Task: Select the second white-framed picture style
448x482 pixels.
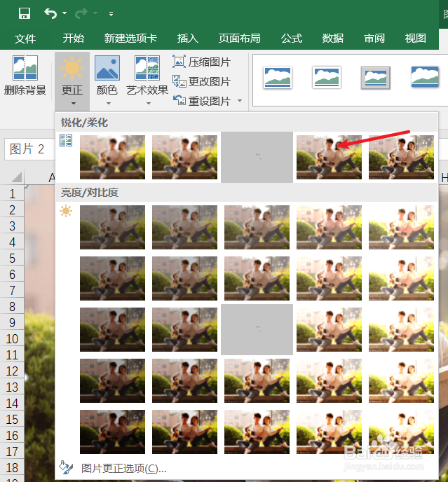Action: point(327,78)
